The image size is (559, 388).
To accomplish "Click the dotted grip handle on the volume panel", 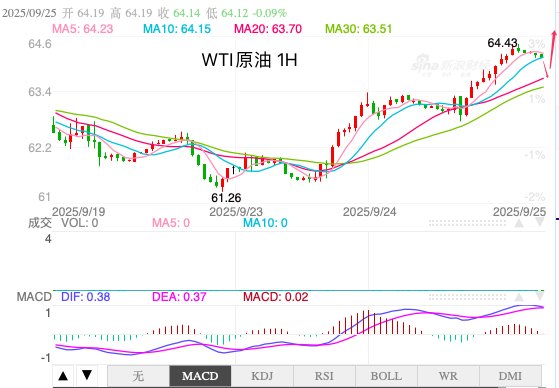I will (467, 223).
